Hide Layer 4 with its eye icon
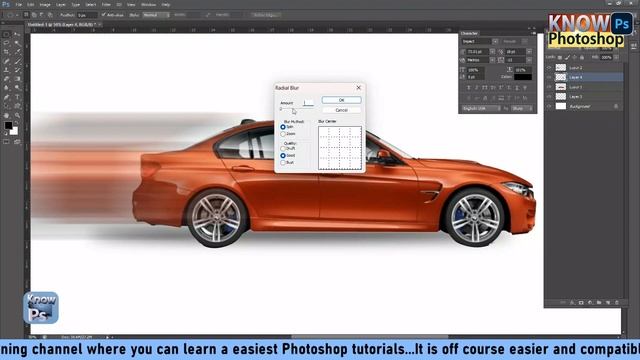Image resolution: width=640 pixels, height=360 pixels. pos(549,77)
